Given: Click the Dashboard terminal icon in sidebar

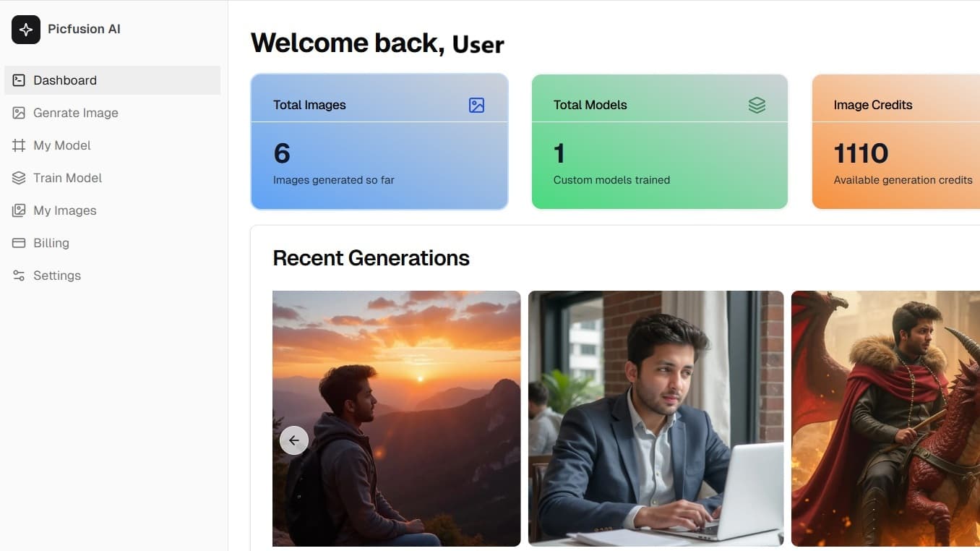Looking at the screenshot, I should coord(19,80).
